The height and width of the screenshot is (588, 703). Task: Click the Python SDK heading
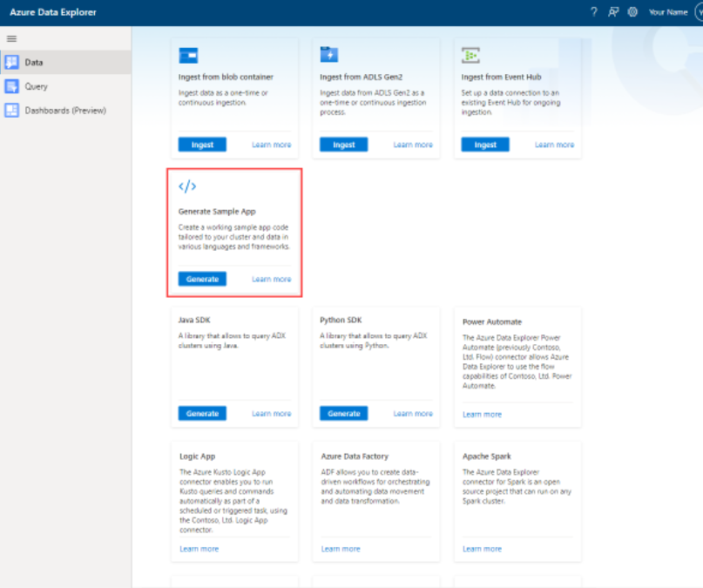click(341, 320)
